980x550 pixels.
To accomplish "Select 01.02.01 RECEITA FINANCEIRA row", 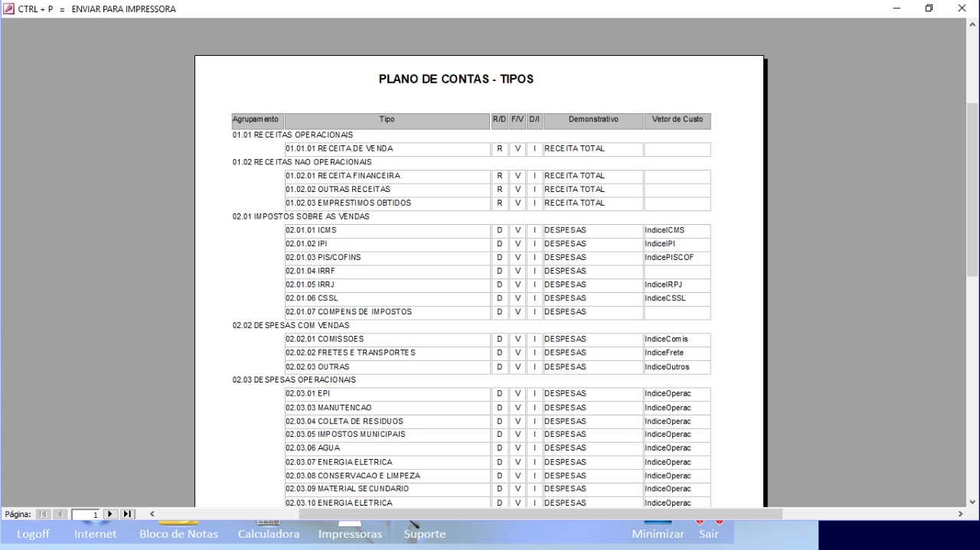I will pos(498,176).
